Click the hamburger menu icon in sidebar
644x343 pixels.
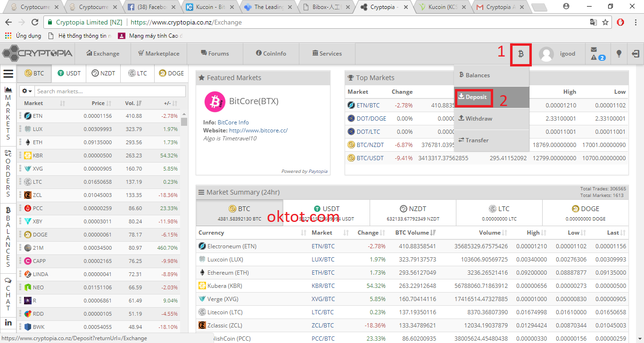pyautogui.click(x=8, y=73)
